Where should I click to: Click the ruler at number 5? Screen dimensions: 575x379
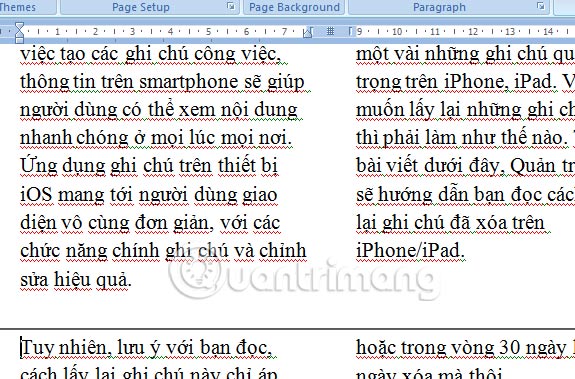(209, 32)
